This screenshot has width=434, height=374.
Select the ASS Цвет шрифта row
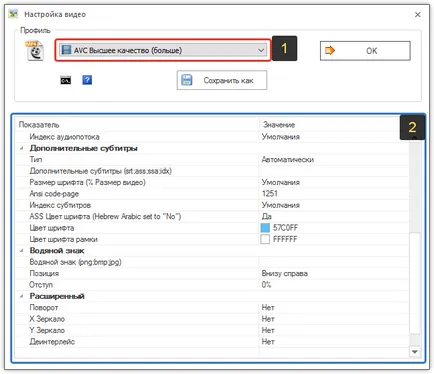[212, 217]
